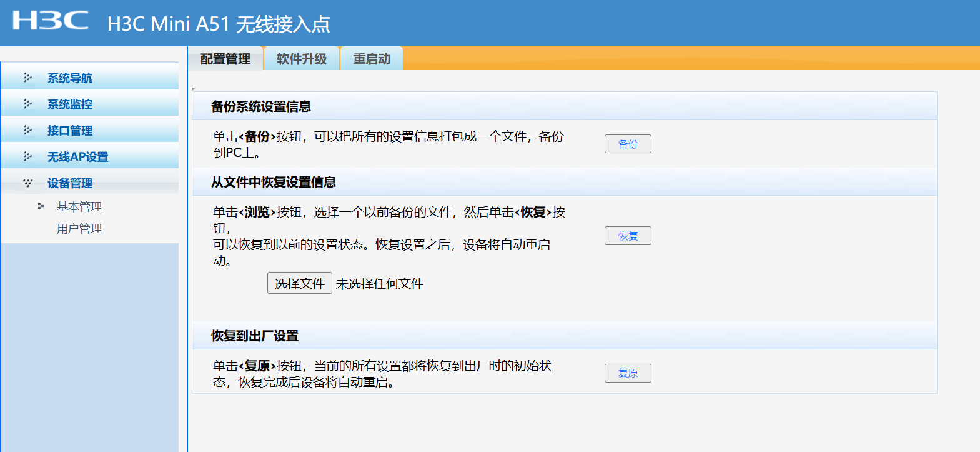Click the 未选择任何文件 file status text
The image size is (980, 452).
[x=380, y=284]
